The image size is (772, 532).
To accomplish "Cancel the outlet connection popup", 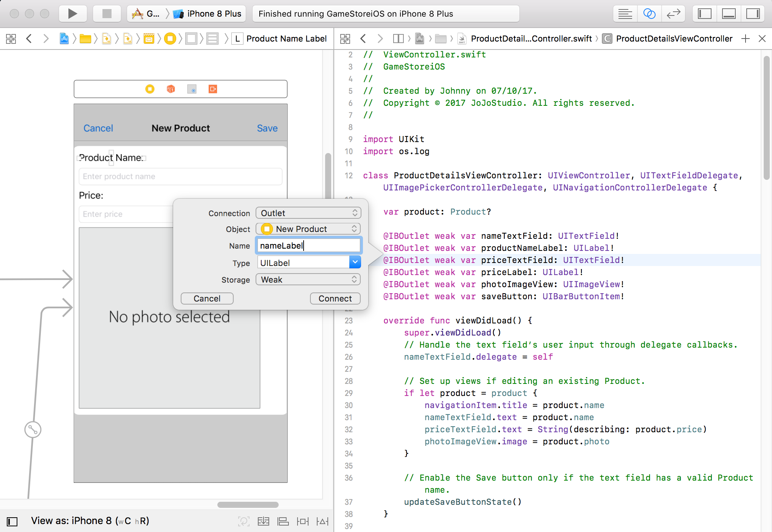I will point(207,298).
